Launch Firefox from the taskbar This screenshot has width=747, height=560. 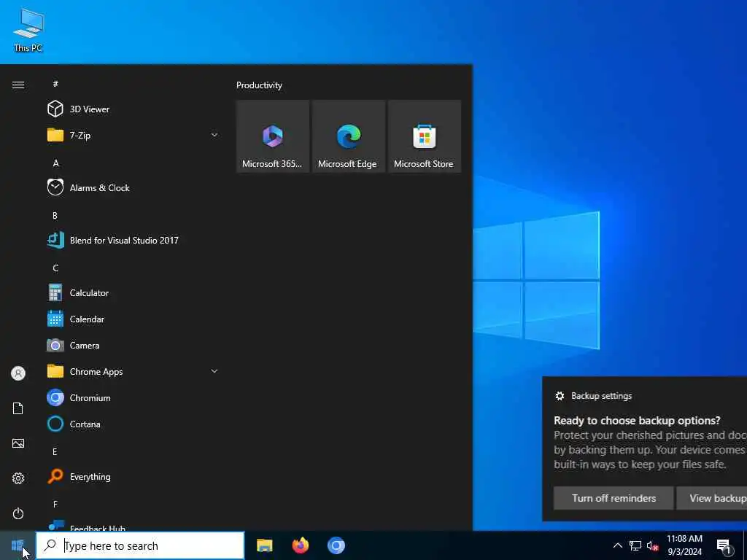coord(300,545)
